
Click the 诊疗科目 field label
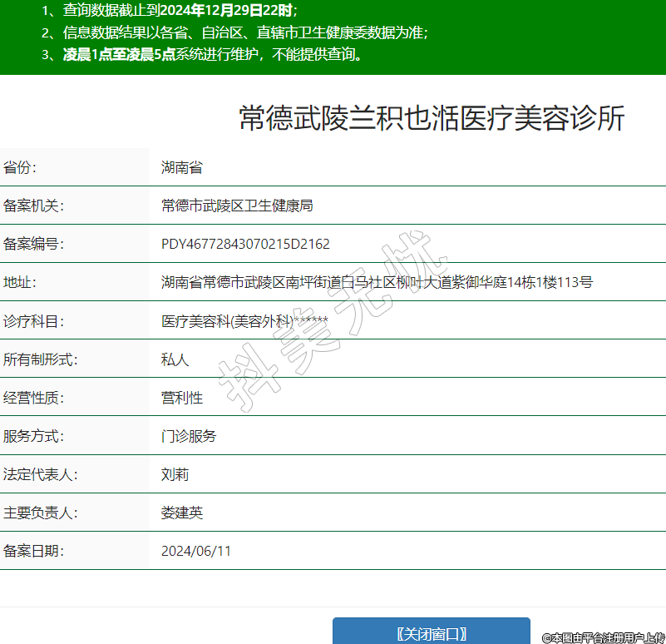coord(33,321)
